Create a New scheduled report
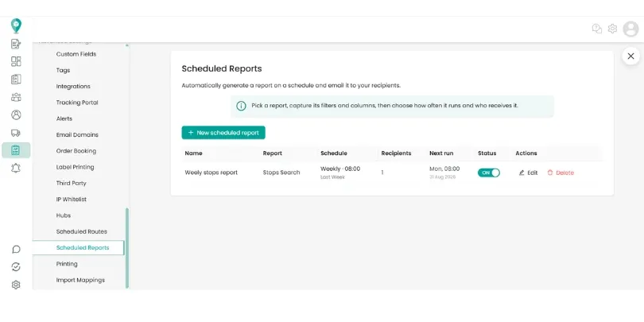The image size is (644, 322). [x=223, y=133]
